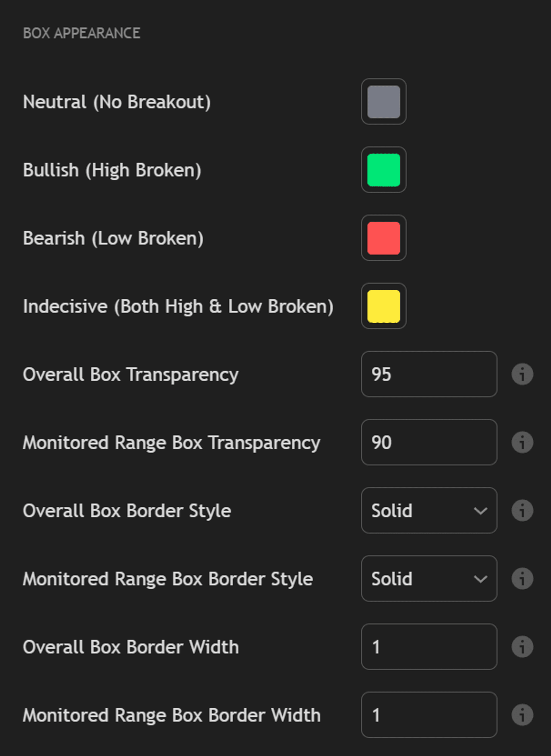
Task: Click the Neutral (No Breakout) label
Action: pyautogui.click(x=117, y=102)
